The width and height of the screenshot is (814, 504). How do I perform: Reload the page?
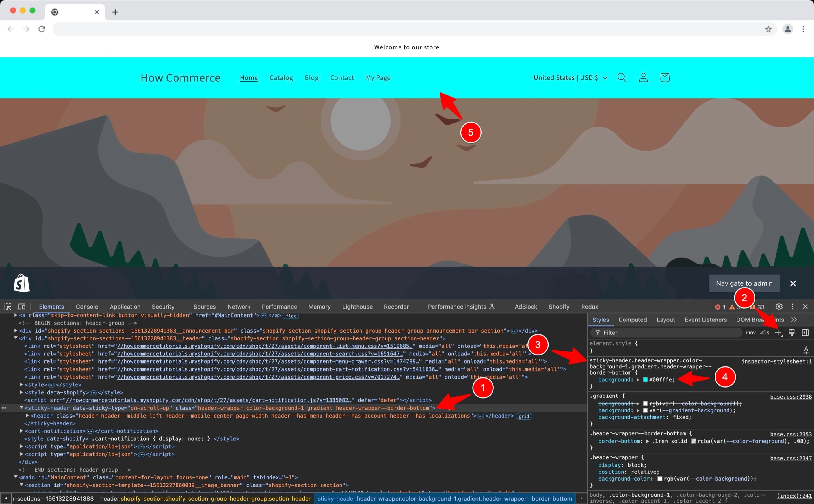click(x=42, y=29)
